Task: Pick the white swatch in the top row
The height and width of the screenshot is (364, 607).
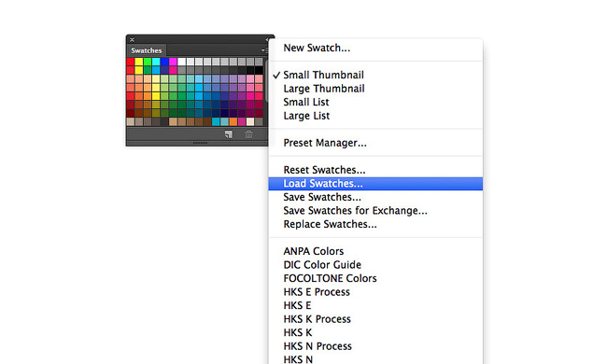Action: pos(181,62)
